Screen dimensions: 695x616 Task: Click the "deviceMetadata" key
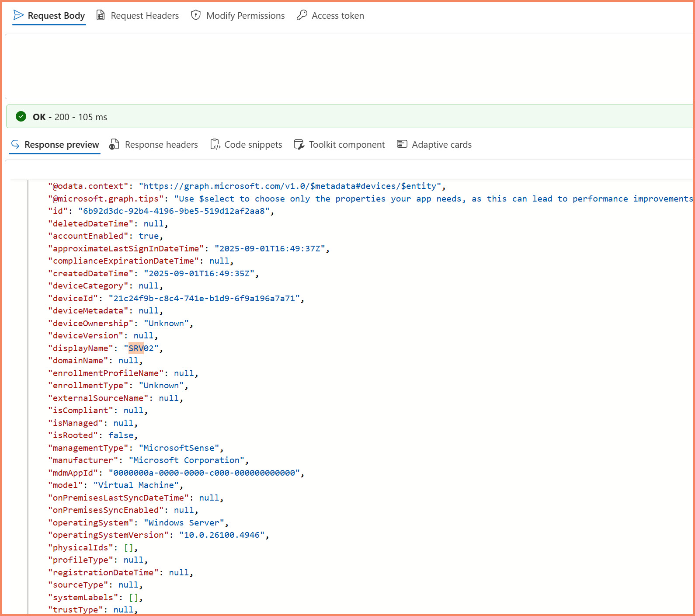[88, 311]
